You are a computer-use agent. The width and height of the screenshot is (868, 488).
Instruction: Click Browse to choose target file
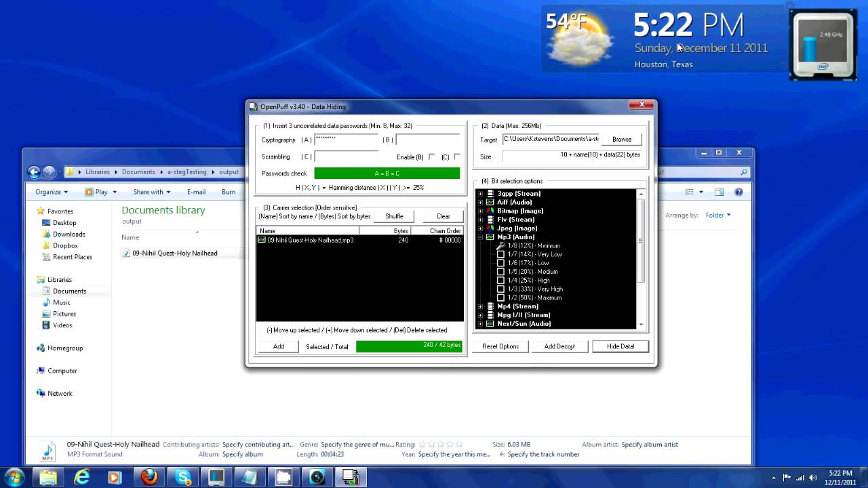point(621,140)
